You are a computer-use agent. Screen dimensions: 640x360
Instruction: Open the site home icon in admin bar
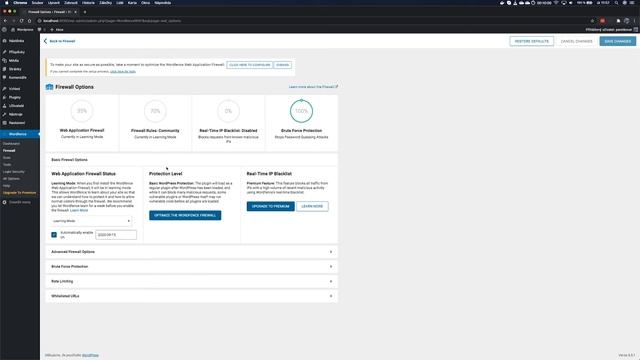tap(13, 29)
